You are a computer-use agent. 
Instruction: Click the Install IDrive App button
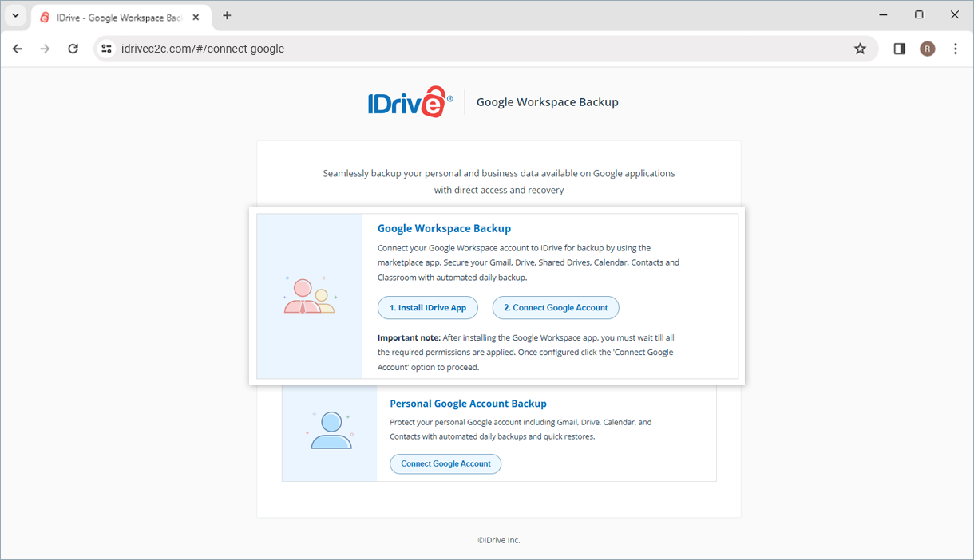coord(427,308)
